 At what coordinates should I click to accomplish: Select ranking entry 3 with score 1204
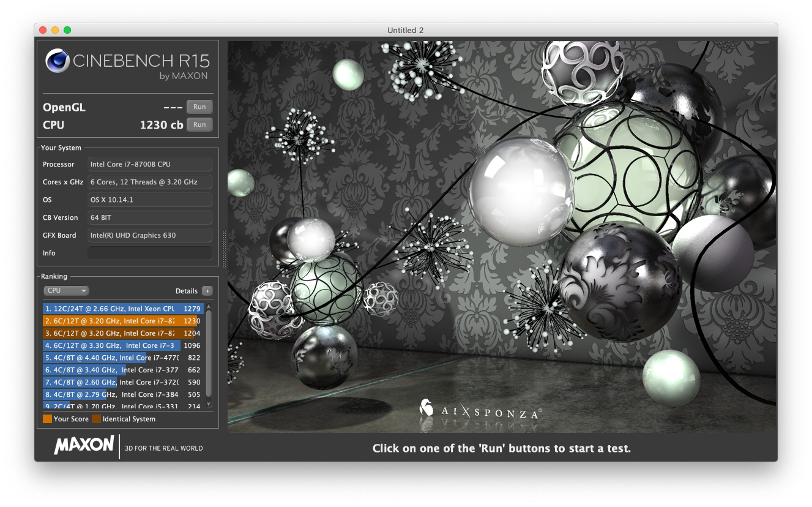(x=123, y=333)
